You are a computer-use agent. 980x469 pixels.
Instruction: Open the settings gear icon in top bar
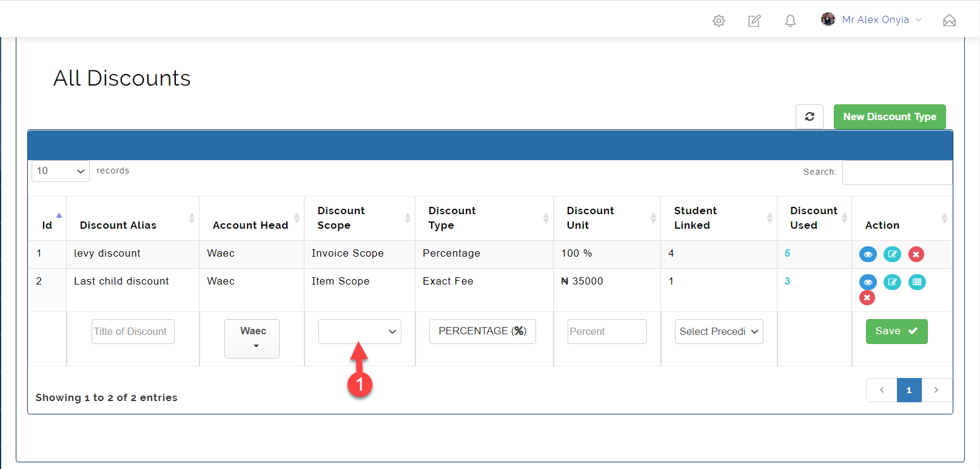coord(719,21)
